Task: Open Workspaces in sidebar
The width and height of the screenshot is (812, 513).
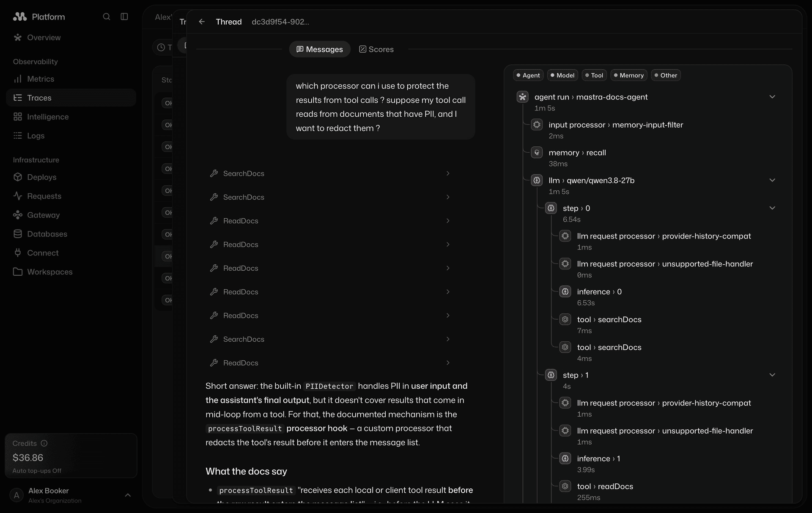Action: [x=71, y=272]
